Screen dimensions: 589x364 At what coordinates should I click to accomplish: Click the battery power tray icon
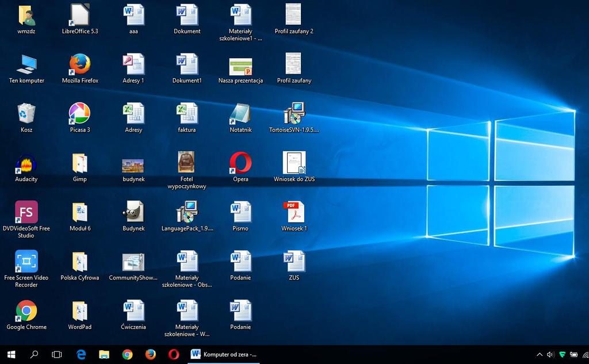coord(573,354)
